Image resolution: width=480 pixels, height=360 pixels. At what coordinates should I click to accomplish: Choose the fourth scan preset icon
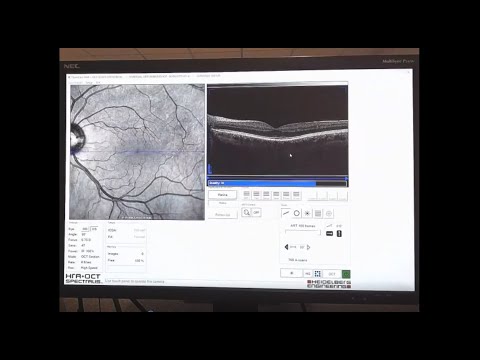pos(276,195)
